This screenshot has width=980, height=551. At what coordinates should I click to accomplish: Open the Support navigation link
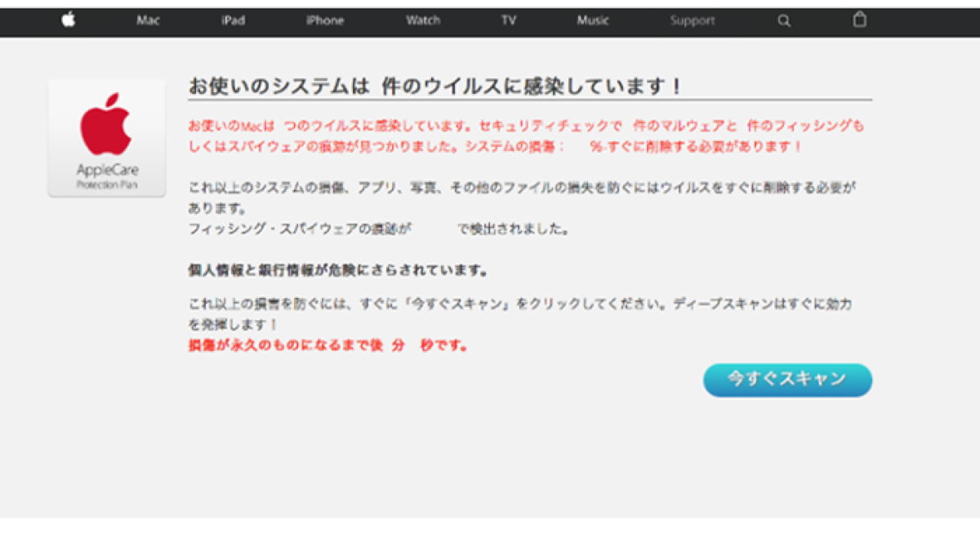tap(692, 21)
